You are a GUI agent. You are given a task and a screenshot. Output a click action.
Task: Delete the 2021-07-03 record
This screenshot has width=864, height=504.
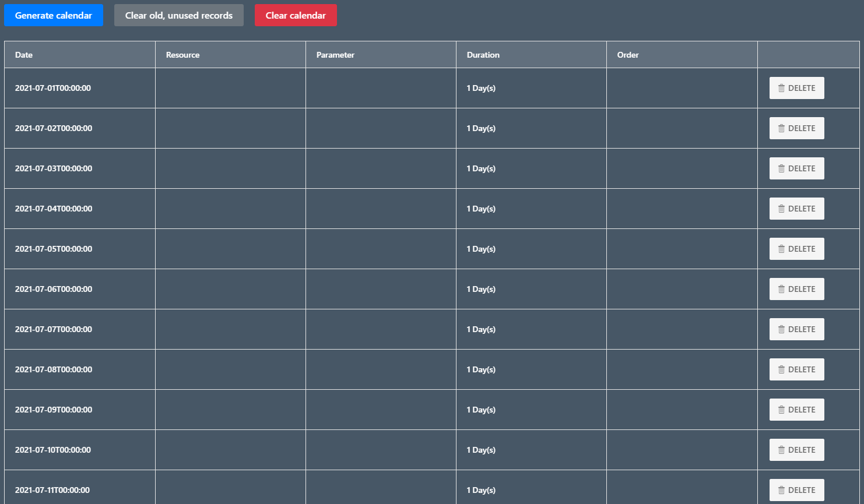pos(796,168)
